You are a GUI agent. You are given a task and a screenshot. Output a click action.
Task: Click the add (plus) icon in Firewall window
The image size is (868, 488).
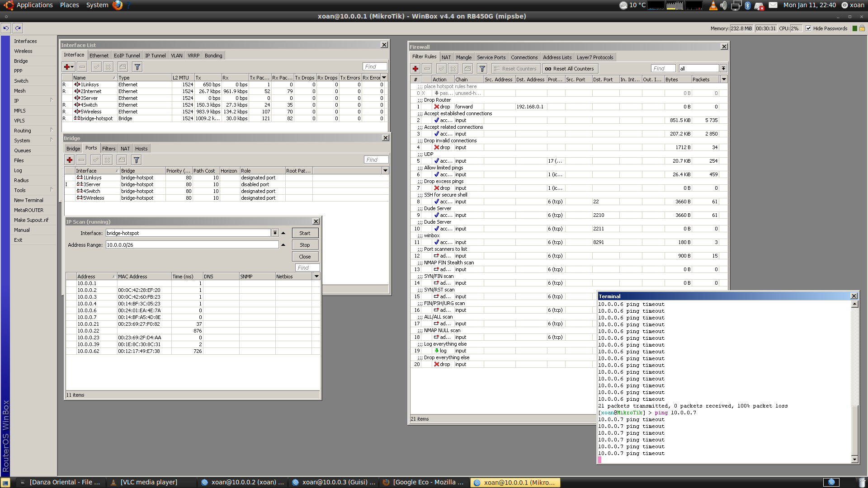(415, 69)
